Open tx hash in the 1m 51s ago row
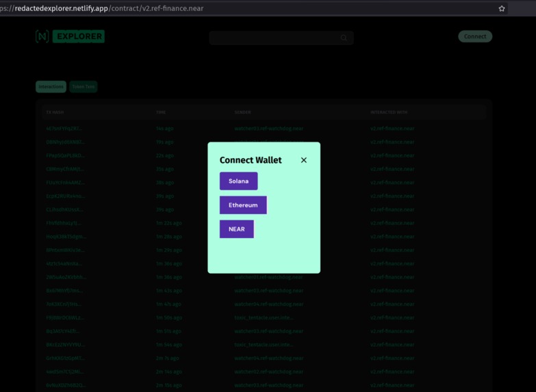 (63, 331)
